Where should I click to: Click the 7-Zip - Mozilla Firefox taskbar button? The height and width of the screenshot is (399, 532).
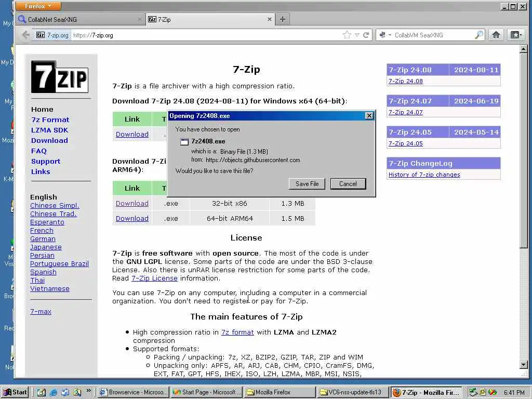coord(427,392)
